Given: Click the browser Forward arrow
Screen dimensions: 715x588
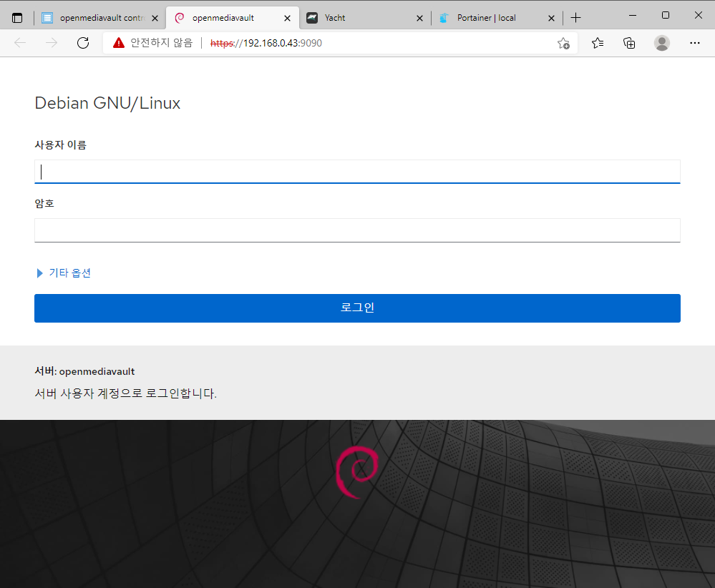Looking at the screenshot, I should point(52,43).
